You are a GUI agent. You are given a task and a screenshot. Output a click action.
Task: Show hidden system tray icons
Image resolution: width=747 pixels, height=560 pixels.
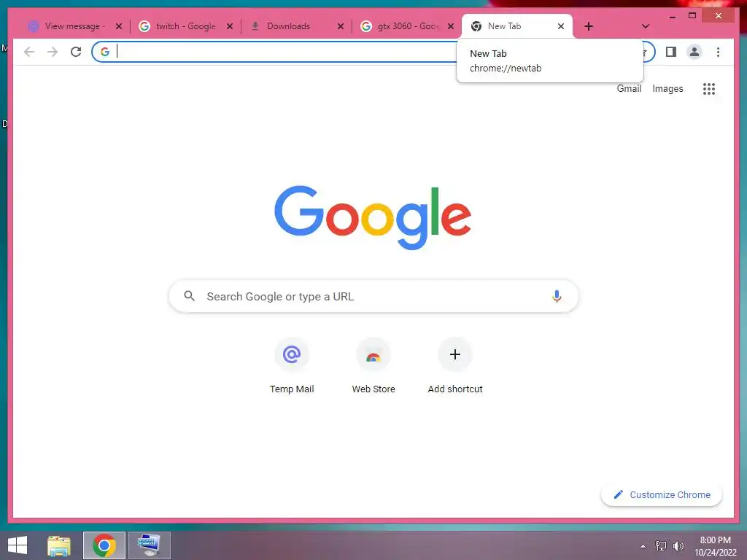(x=643, y=546)
